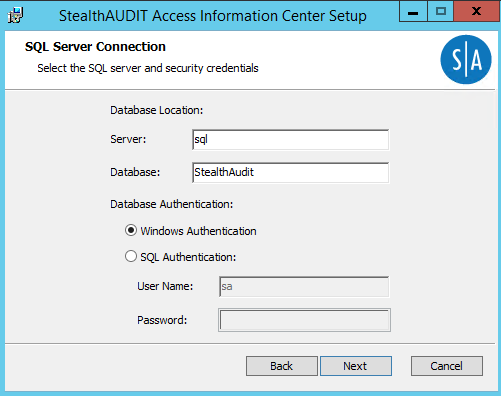
Task: Click the S|A StealthAUDIT logo
Action: click(466, 59)
